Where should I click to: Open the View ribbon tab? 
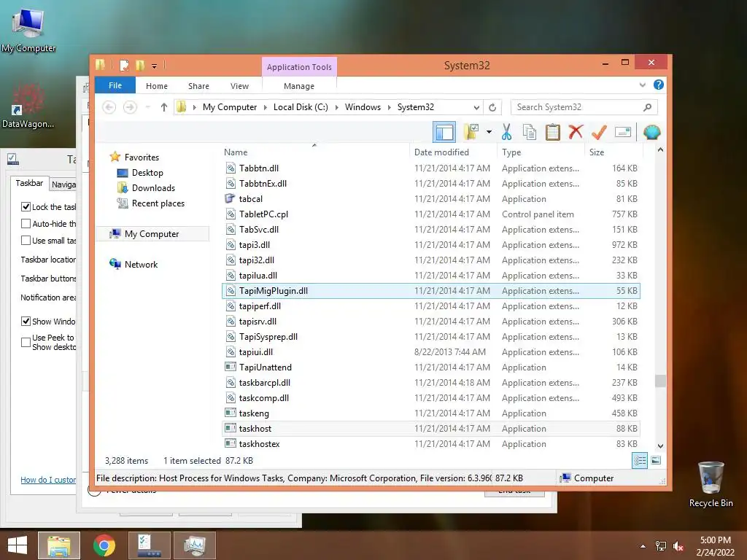point(239,86)
